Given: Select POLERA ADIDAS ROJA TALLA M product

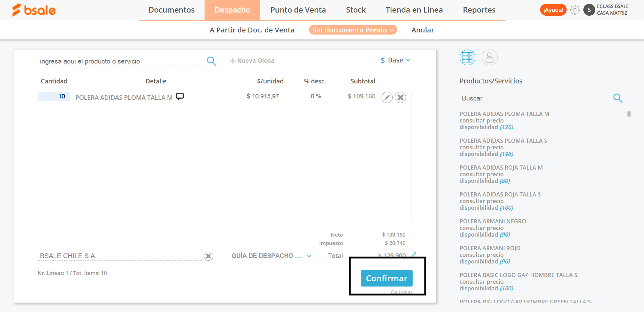Looking at the screenshot, I should [501, 168].
